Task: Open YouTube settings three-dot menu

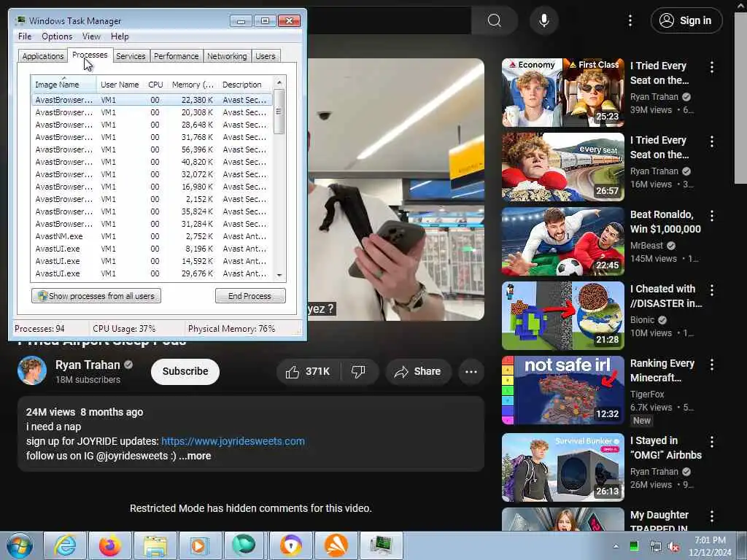Action: tap(630, 20)
